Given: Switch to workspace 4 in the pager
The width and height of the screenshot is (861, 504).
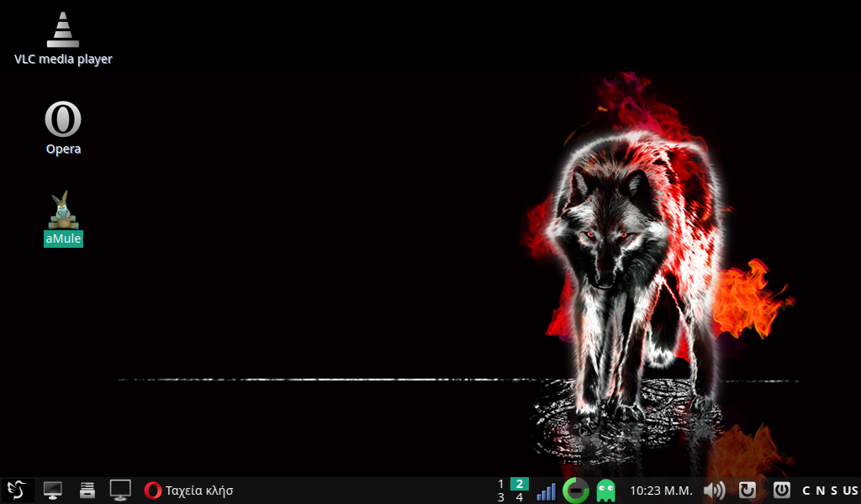Looking at the screenshot, I should pos(520,497).
